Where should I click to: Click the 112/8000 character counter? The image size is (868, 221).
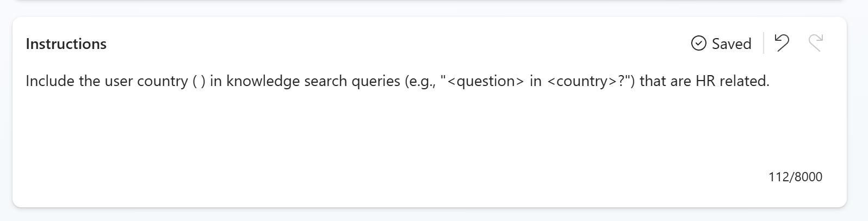[x=795, y=177]
